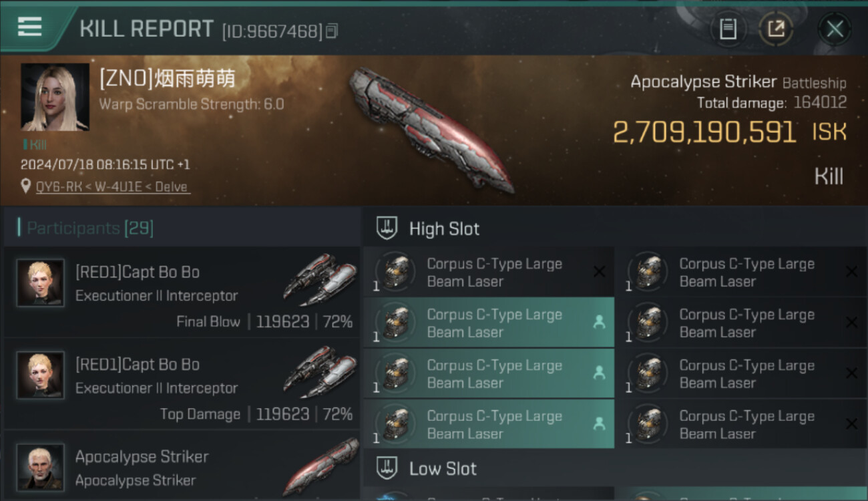
Task: Copy the kill report ID icon
Action: pyautogui.click(x=332, y=31)
